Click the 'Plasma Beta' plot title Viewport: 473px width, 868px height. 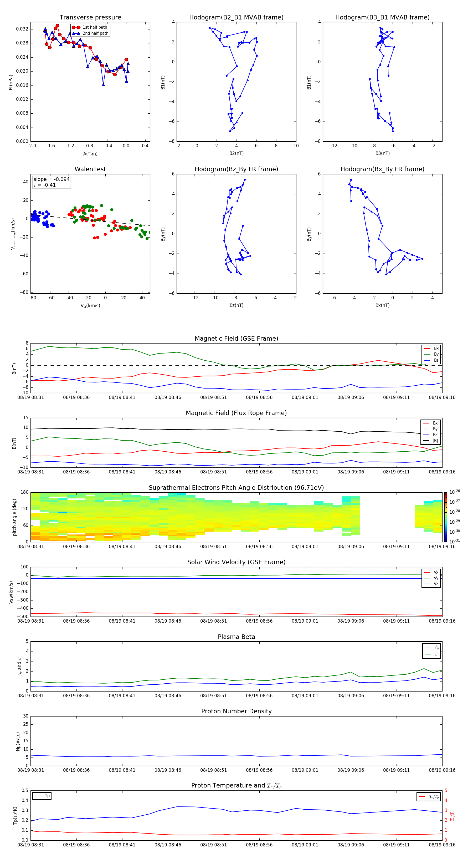236,637
